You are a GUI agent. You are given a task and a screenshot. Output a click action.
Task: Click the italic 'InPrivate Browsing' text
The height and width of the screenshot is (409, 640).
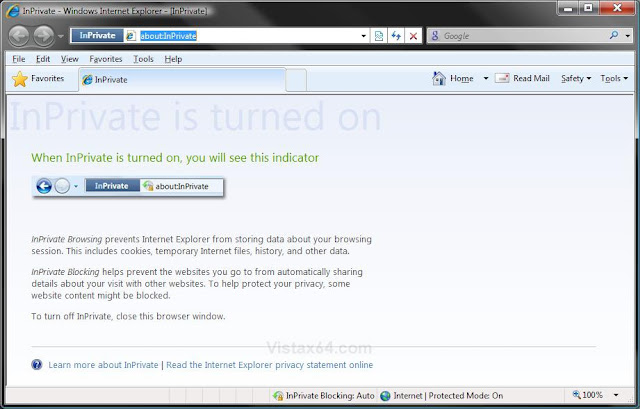click(67, 239)
